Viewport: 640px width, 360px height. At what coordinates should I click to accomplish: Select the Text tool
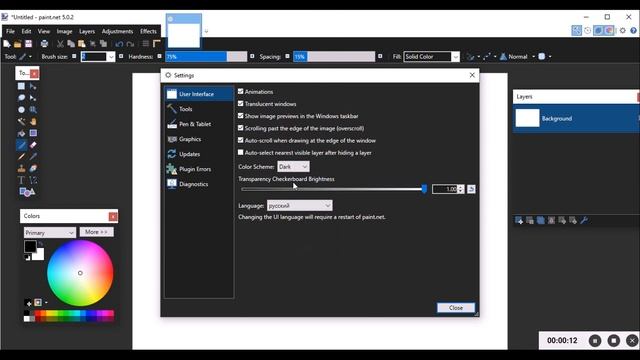point(21,180)
